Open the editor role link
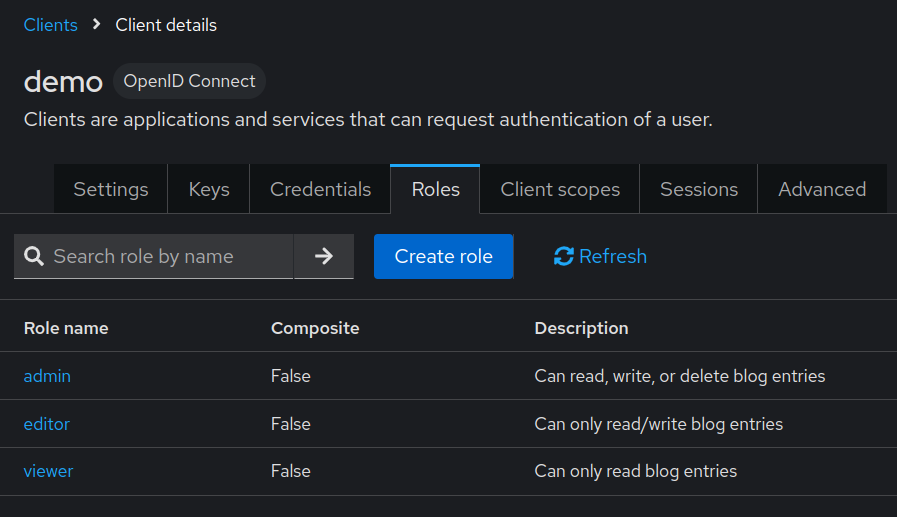897x517 pixels. [47, 424]
